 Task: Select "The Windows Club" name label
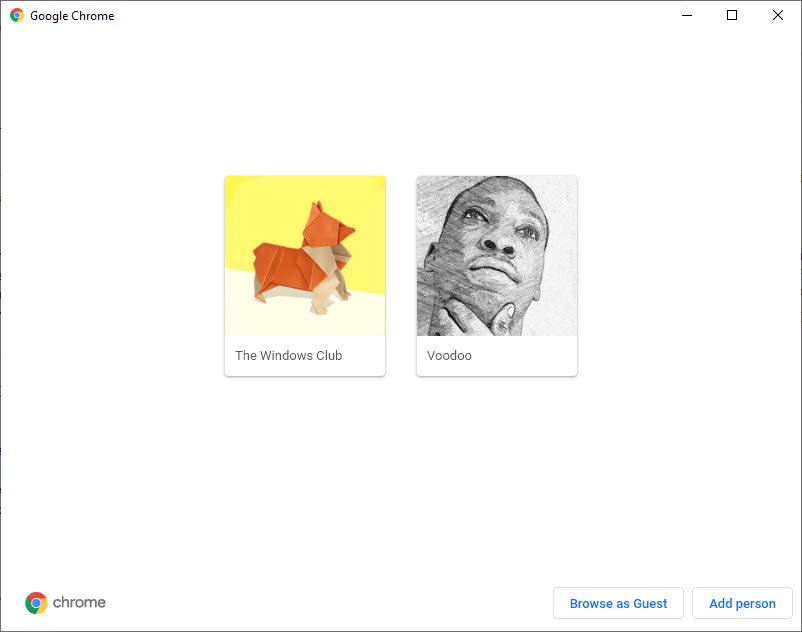[x=288, y=355]
